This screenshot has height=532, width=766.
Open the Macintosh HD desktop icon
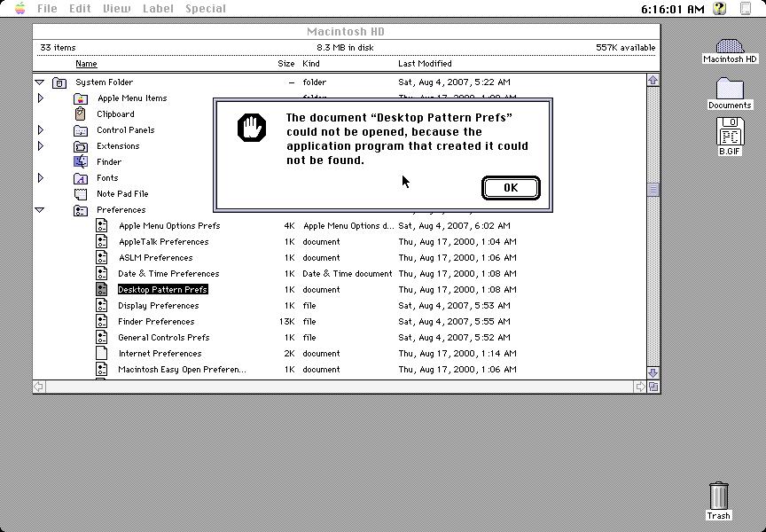(x=729, y=44)
